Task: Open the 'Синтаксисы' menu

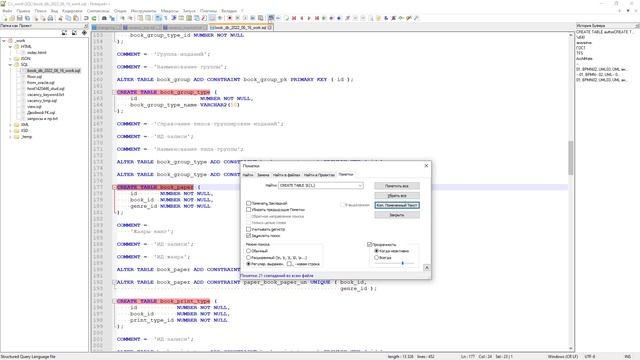Action: click(x=98, y=11)
